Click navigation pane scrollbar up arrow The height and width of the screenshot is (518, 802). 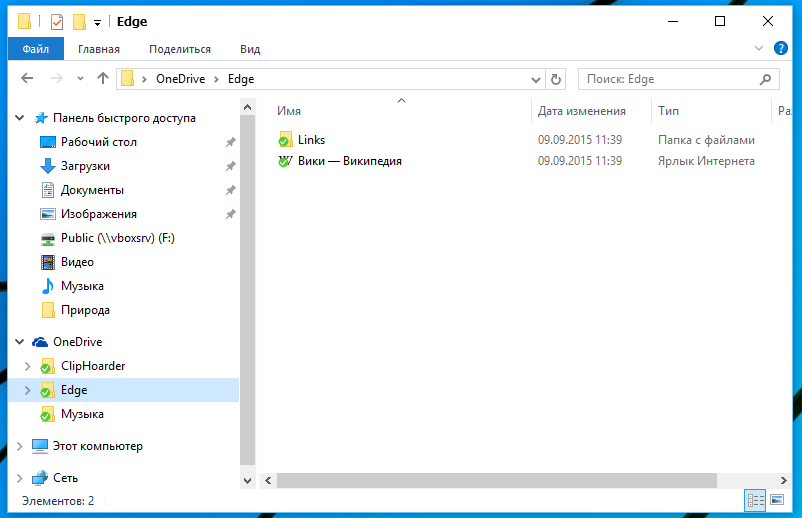click(248, 107)
